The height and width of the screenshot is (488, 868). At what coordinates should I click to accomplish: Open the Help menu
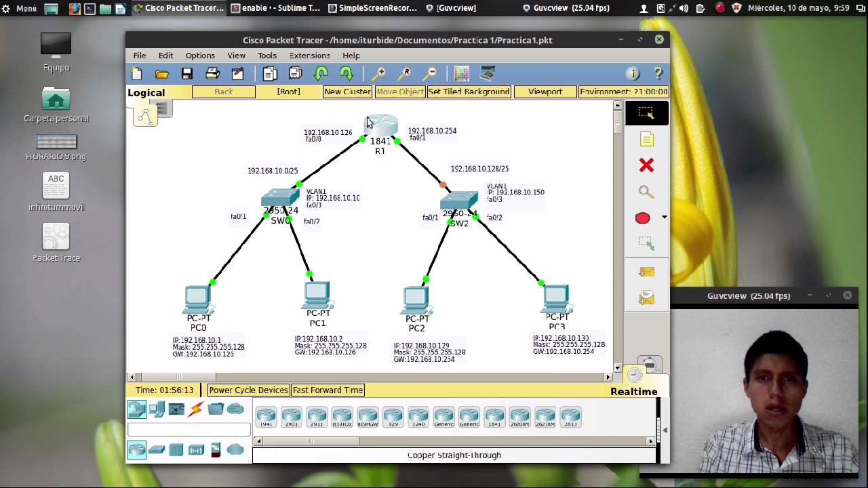pyautogui.click(x=351, y=56)
